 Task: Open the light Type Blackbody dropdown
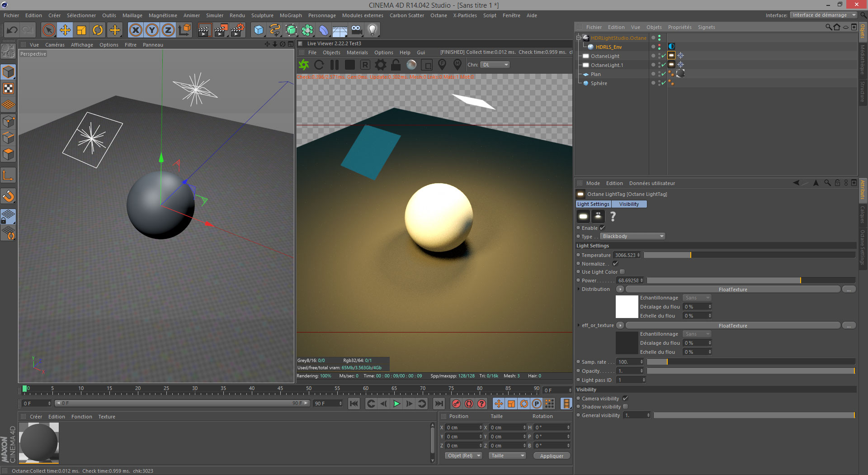click(633, 236)
